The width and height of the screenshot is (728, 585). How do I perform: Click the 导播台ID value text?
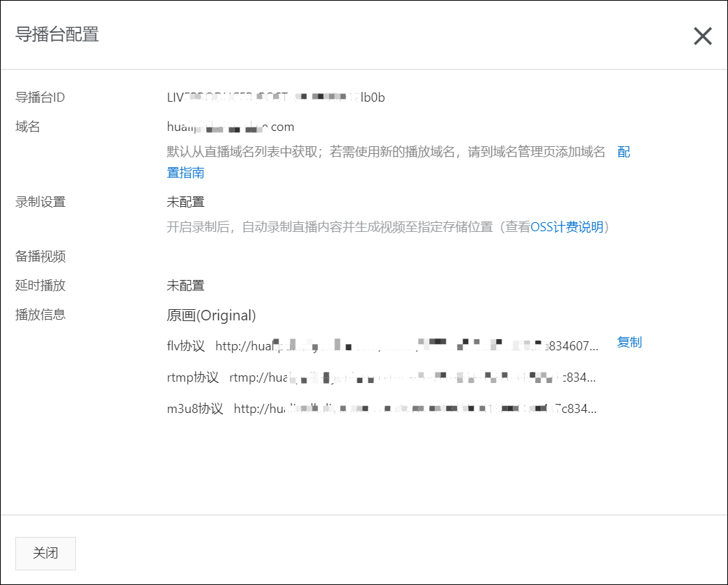276,97
